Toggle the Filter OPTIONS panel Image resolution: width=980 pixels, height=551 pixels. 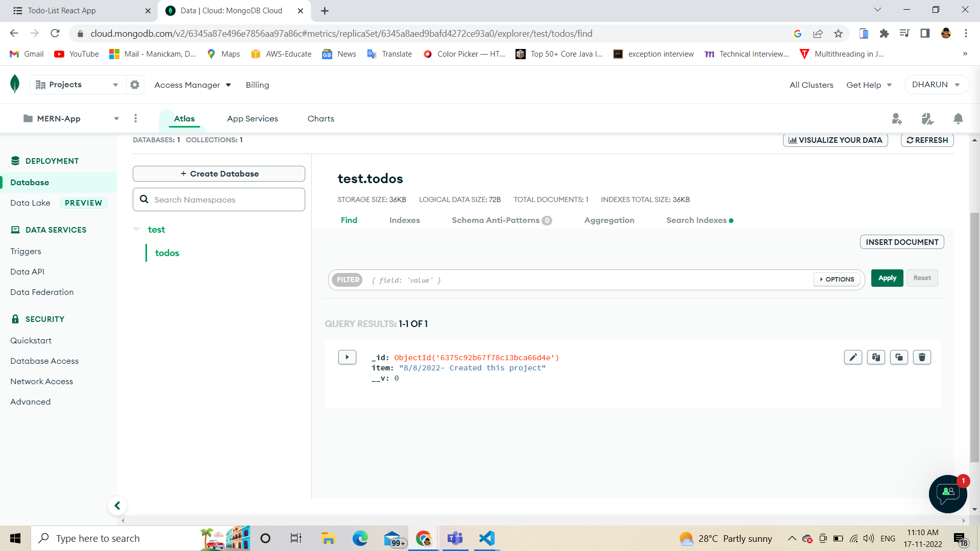837,280
